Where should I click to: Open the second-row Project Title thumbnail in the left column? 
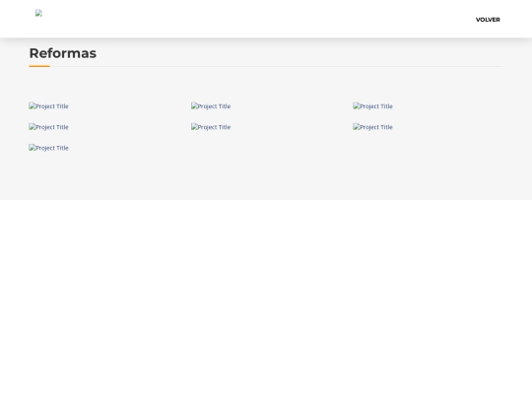click(48, 127)
